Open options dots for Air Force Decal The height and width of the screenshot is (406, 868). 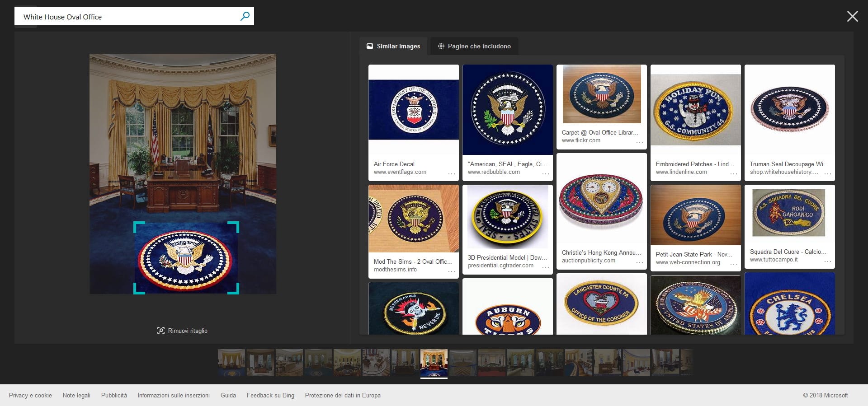pyautogui.click(x=451, y=173)
